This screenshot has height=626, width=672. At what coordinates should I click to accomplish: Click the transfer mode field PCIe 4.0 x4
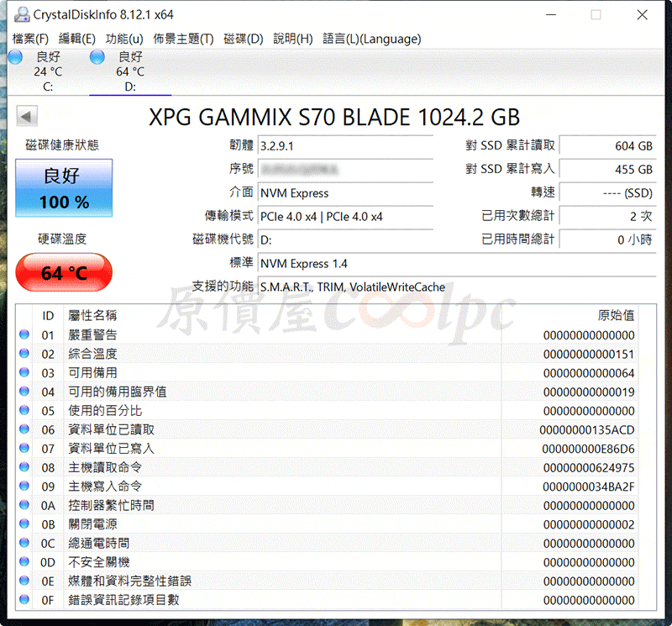point(345,216)
